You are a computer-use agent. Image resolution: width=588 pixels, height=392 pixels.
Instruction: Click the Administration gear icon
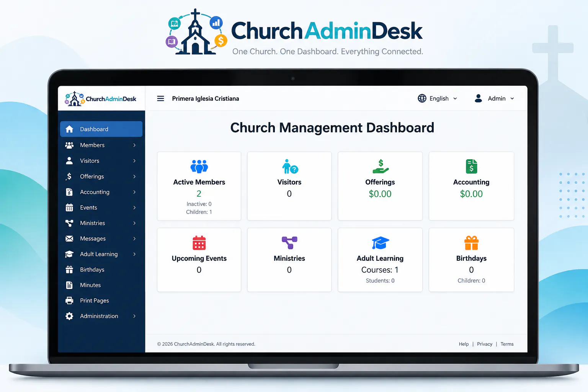coord(69,316)
